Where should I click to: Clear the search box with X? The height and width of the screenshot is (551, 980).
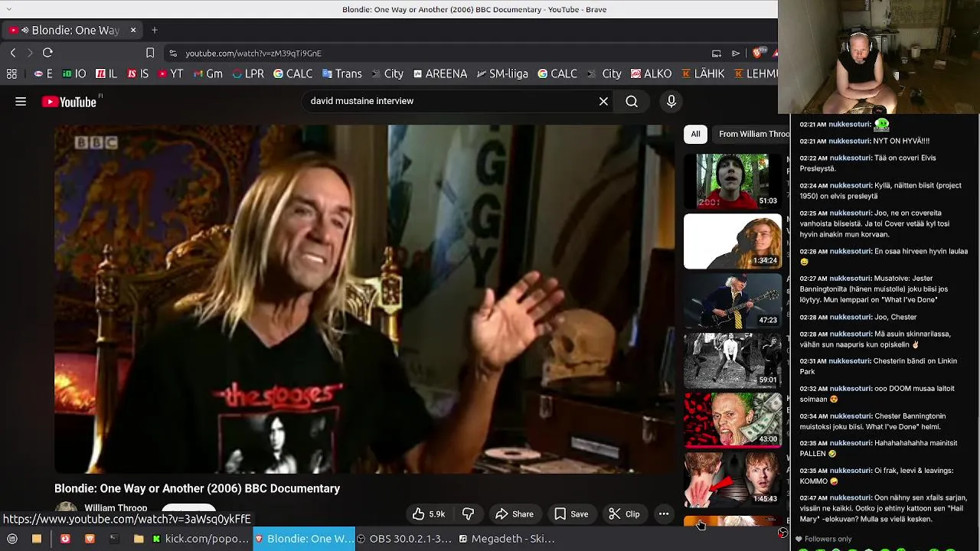click(603, 101)
